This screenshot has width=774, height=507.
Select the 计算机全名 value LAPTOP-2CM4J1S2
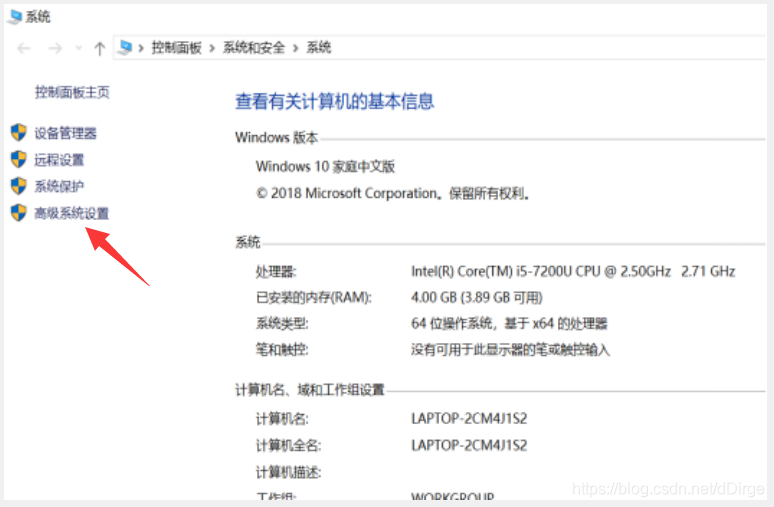coord(469,445)
